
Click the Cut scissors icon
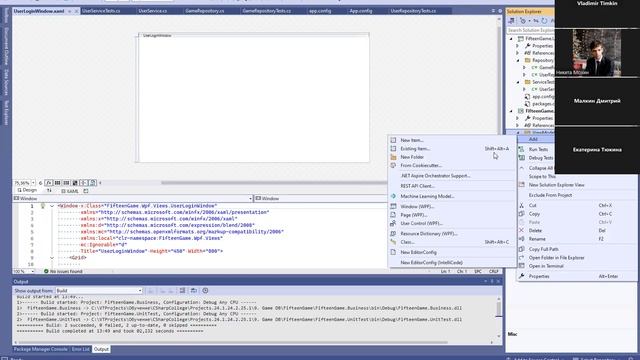pos(522,205)
